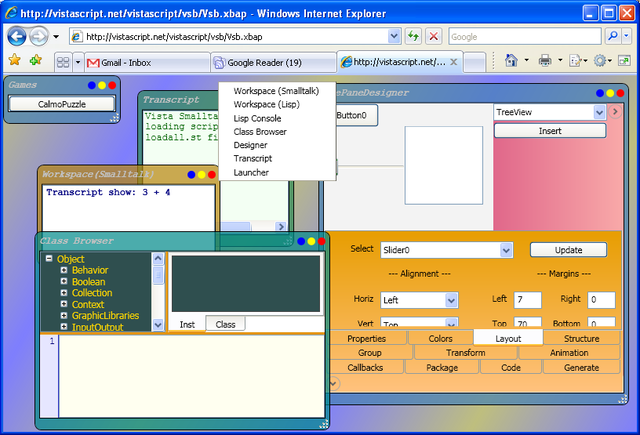Expand the Context tree node
The height and width of the screenshot is (435, 640).
coord(64,304)
